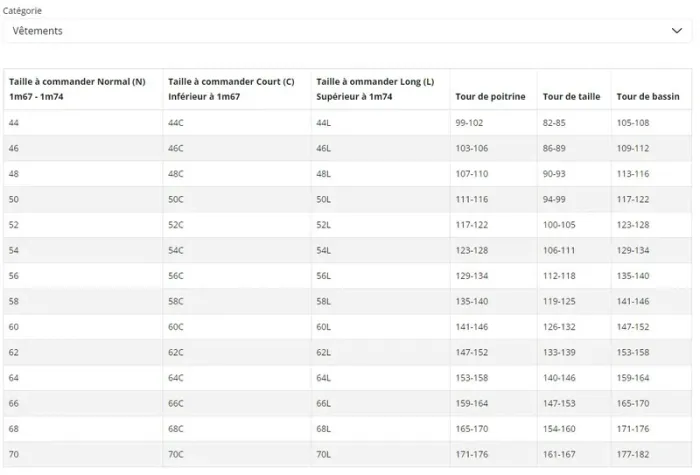Click the hip measurement 165-170 cell

pos(633,403)
